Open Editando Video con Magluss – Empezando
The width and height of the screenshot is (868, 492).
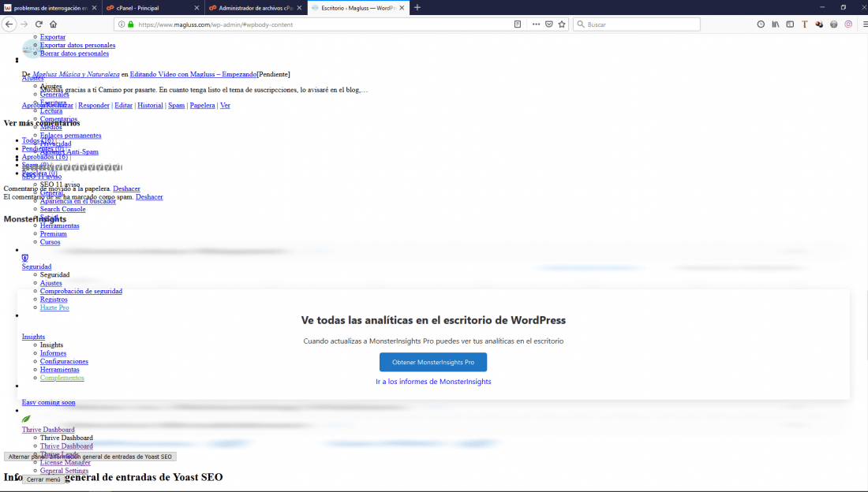tap(193, 74)
